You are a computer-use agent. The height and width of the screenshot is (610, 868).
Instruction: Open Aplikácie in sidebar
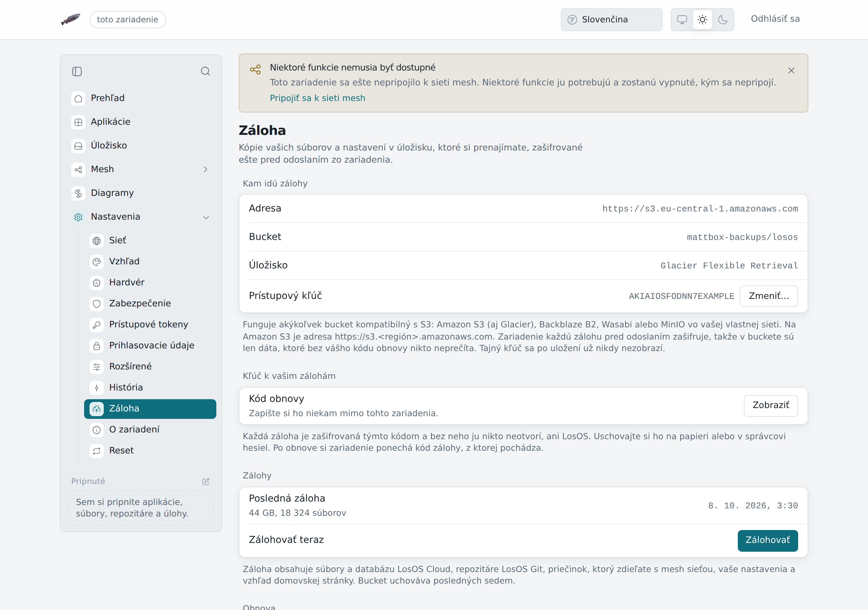(x=141, y=122)
